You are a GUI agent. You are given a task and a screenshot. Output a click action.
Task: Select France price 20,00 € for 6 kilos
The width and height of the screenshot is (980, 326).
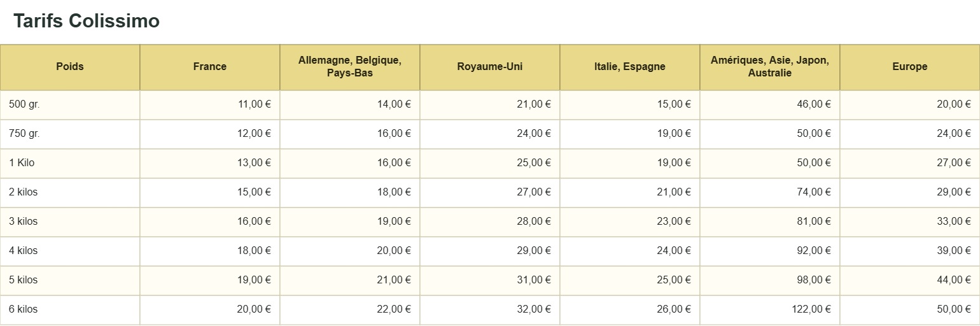point(210,309)
